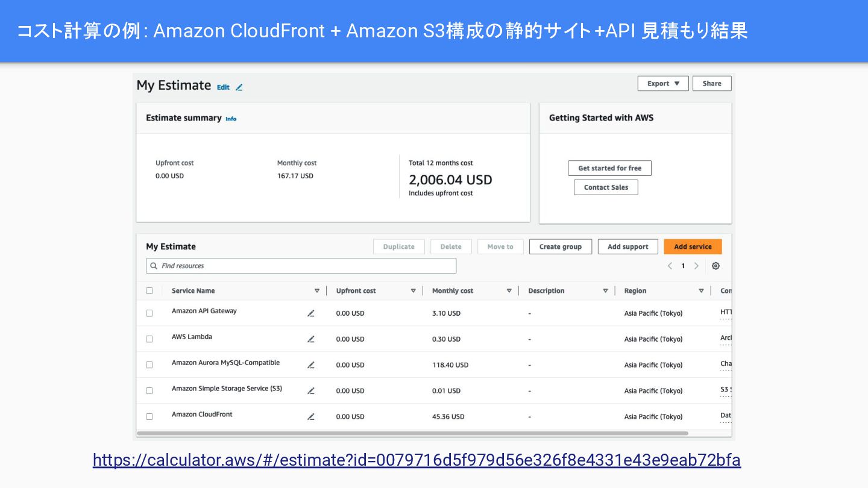This screenshot has width=868, height=488.
Task: Toggle the select-all checkbox in table header
Action: [x=149, y=291]
